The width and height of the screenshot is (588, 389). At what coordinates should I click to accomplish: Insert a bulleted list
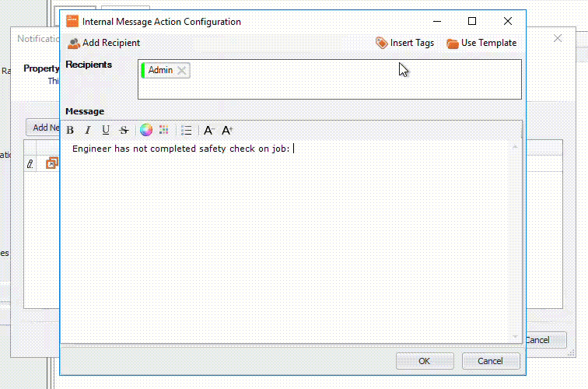[x=187, y=130]
